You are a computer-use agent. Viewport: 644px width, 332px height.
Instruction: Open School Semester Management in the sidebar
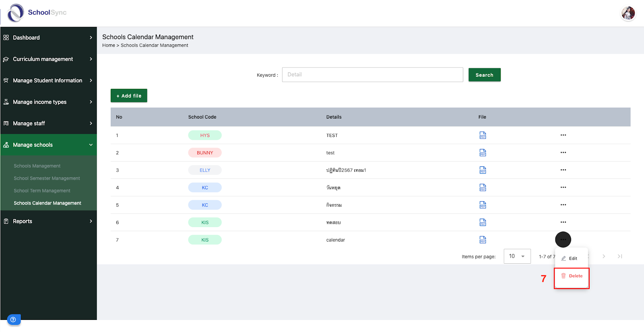tap(47, 178)
